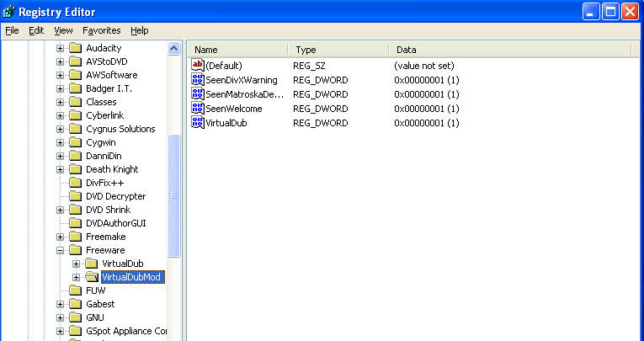Image resolution: width=644 pixels, height=341 pixels.
Task: Open the Favorites menu
Action: [x=102, y=31]
